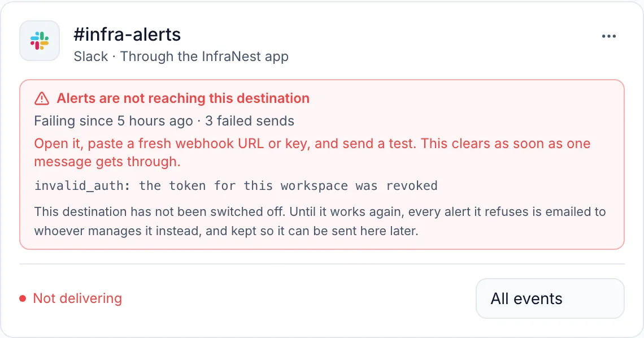Click the 'Failing since 5 hours ago' text

(x=114, y=121)
